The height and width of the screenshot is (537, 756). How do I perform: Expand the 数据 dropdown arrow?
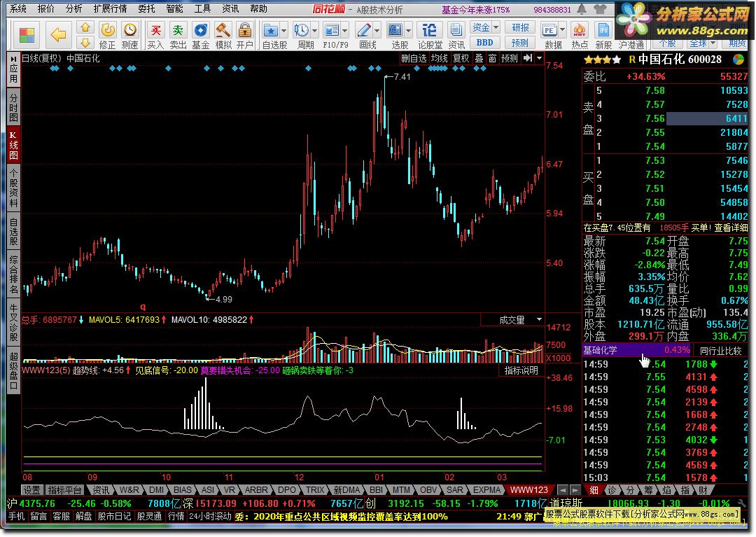(562, 31)
